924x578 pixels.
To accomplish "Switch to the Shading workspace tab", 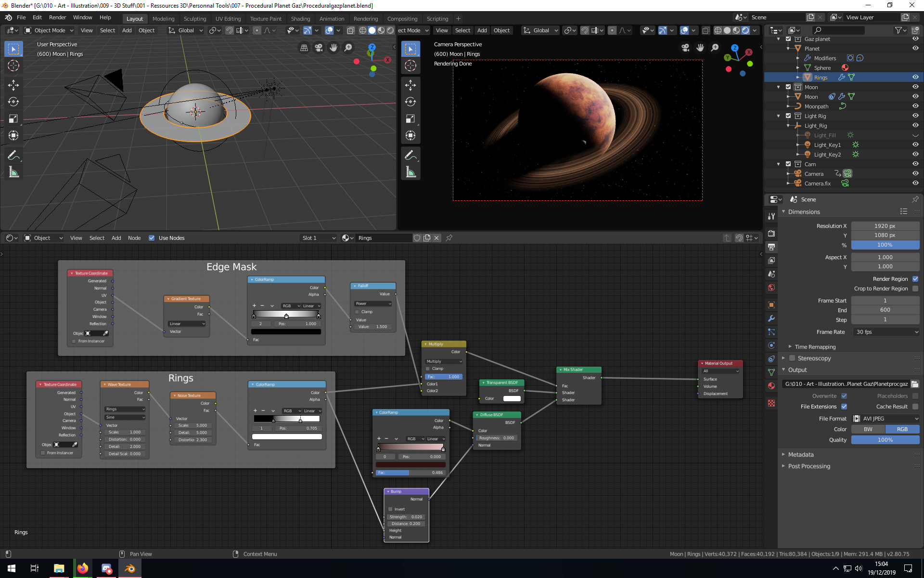I will [300, 19].
